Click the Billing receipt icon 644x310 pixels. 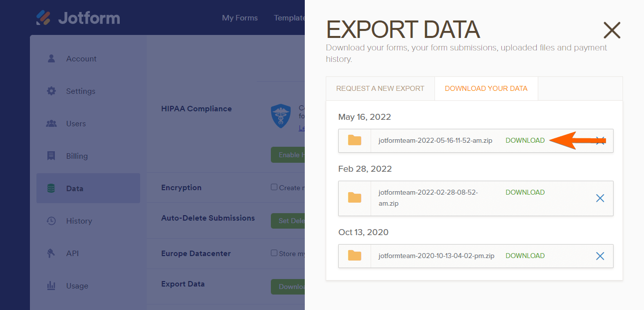tap(51, 156)
